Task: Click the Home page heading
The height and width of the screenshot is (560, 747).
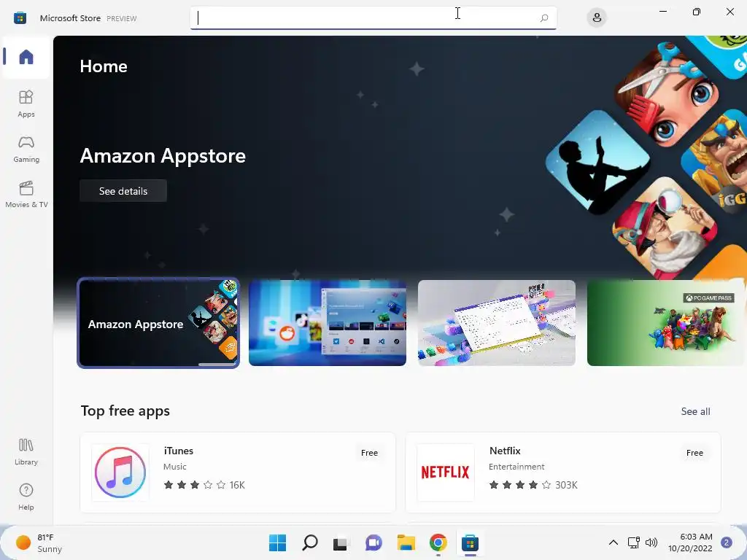Action: (104, 66)
